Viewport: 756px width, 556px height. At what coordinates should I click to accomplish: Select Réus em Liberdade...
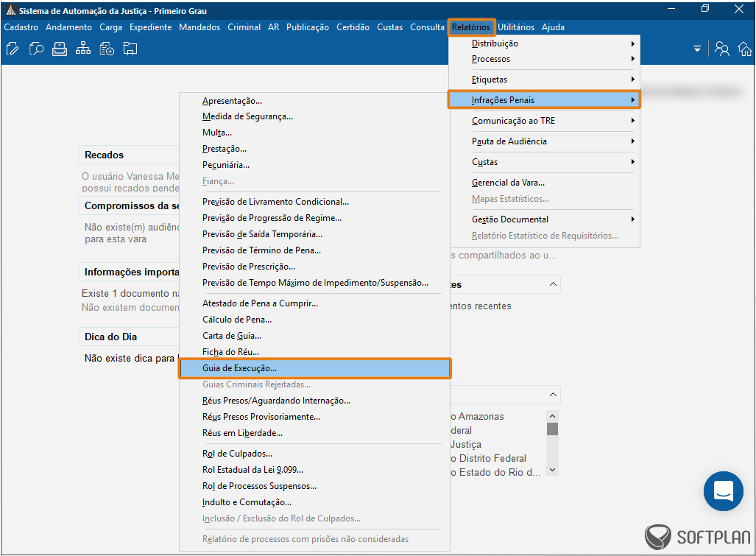tap(314, 433)
